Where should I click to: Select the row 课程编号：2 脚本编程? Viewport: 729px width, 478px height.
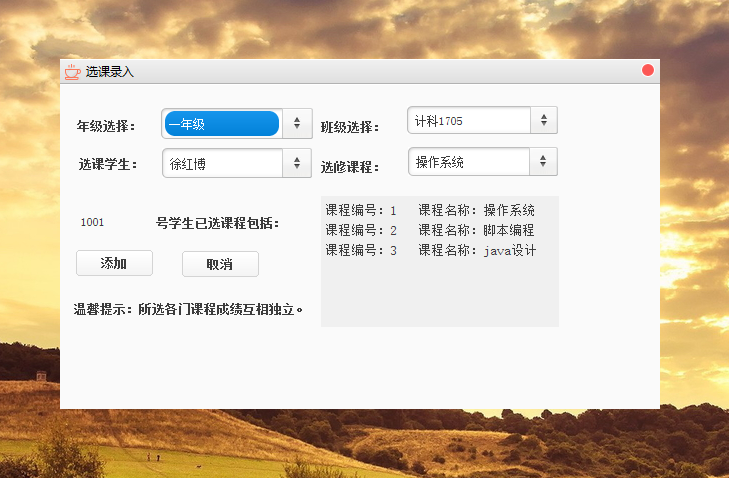(x=430, y=230)
